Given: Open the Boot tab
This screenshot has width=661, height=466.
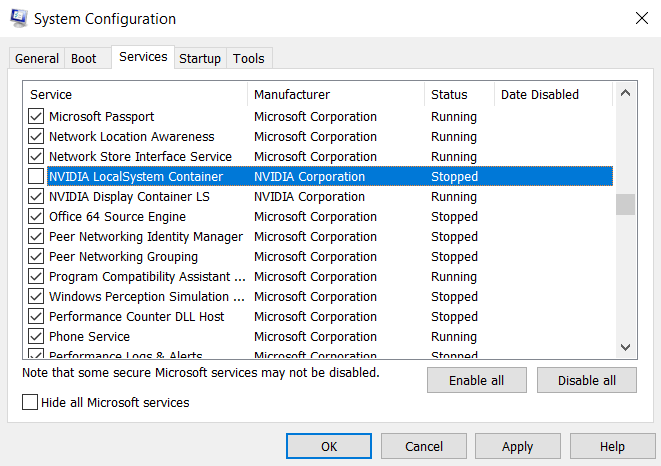Looking at the screenshot, I should 84,59.
